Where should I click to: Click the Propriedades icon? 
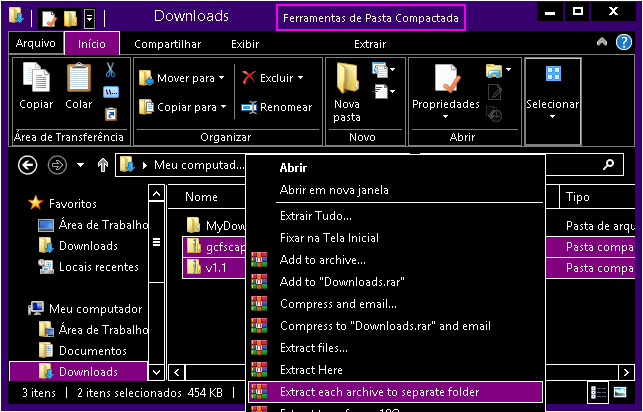[446, 78]
